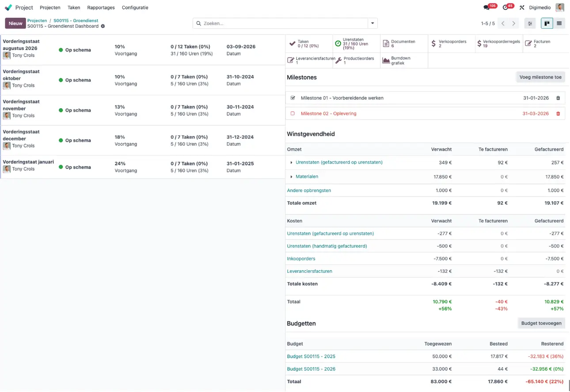Open the messages chat bubble icon
The width and height of the screenshot is (570, 392).
pyautogui.click(x=486, y=8)
